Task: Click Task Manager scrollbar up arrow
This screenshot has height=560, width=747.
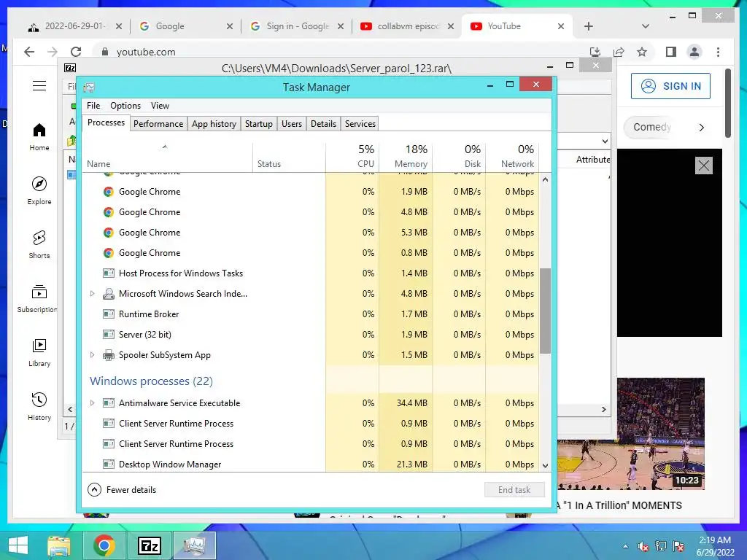Action: coord(545,180)
